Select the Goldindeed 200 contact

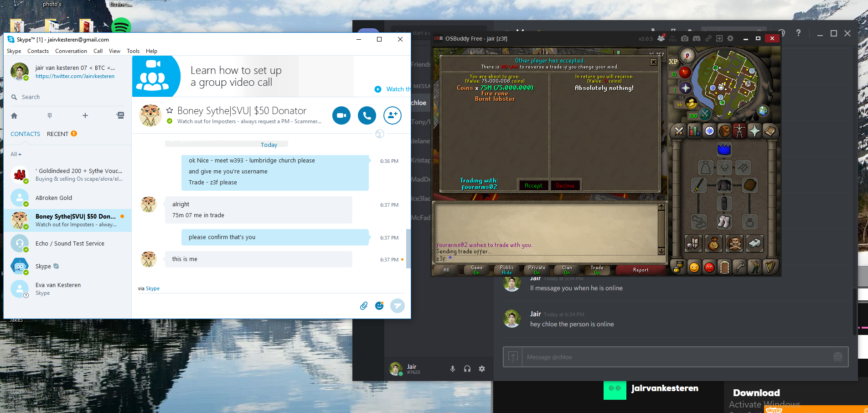67,175
